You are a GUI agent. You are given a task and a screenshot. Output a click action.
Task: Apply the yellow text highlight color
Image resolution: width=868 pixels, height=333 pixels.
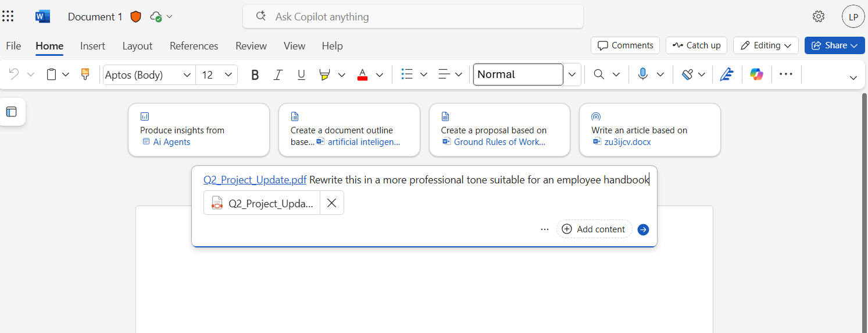tap(324, 75)
